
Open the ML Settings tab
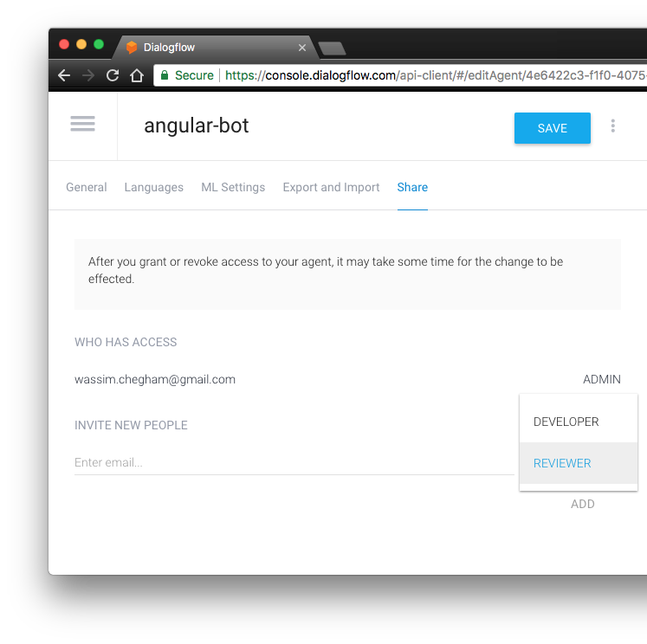coord(233,187)
